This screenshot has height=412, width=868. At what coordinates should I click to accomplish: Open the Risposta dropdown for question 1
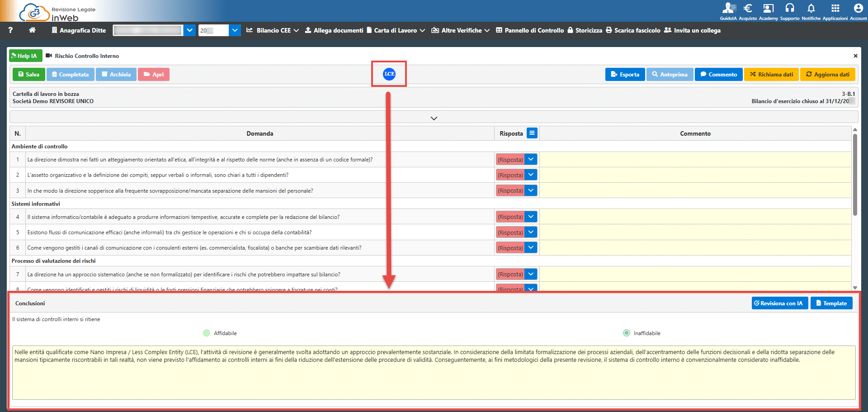coord(531,160)
